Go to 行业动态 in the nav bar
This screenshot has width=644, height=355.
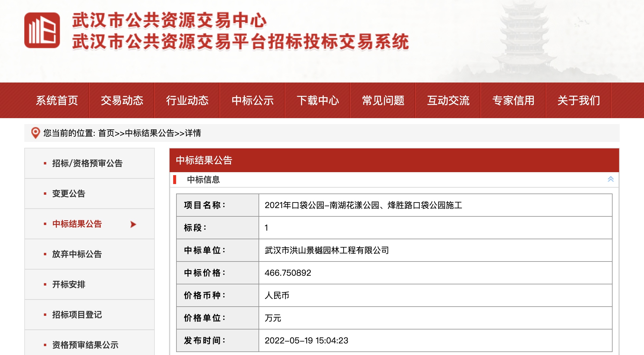click(187, 101)
